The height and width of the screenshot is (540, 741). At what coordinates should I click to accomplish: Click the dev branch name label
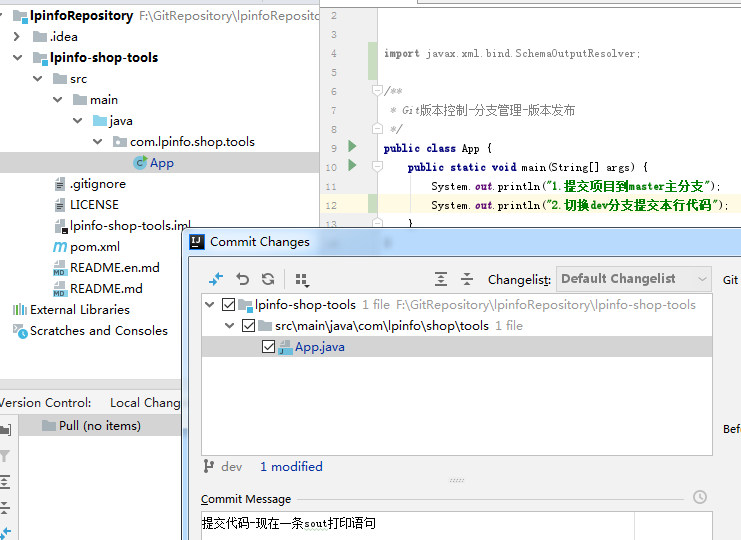coord(232,467)
